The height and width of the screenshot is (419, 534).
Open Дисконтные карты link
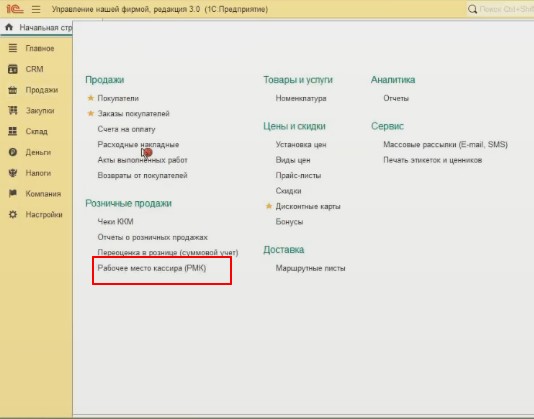308,206
